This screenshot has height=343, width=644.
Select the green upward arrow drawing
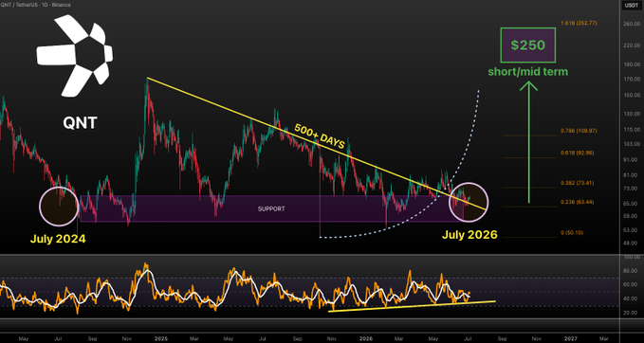(528, 142)
